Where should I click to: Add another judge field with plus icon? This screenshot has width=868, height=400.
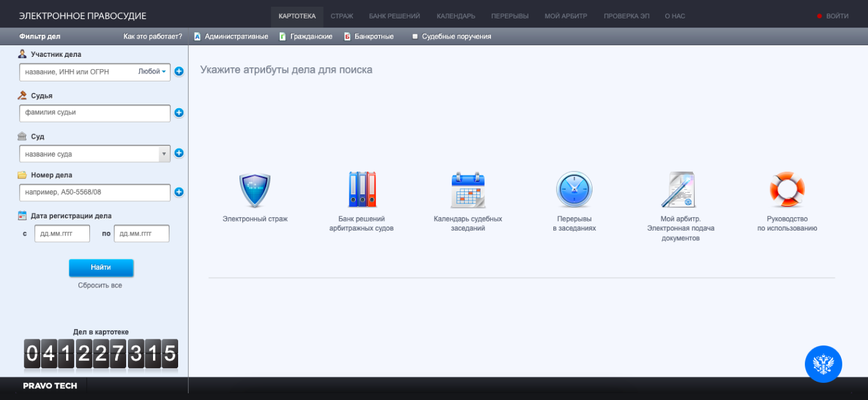coord(179,113)
